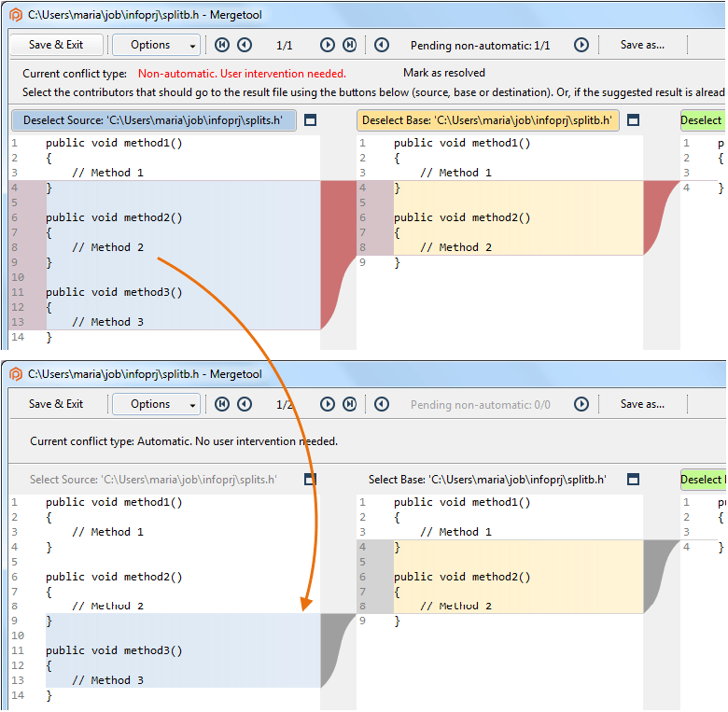The image size is (728, 712).
Task: Click 'Pending non-automatic: 1/1' label
Action: pos(480,46)
